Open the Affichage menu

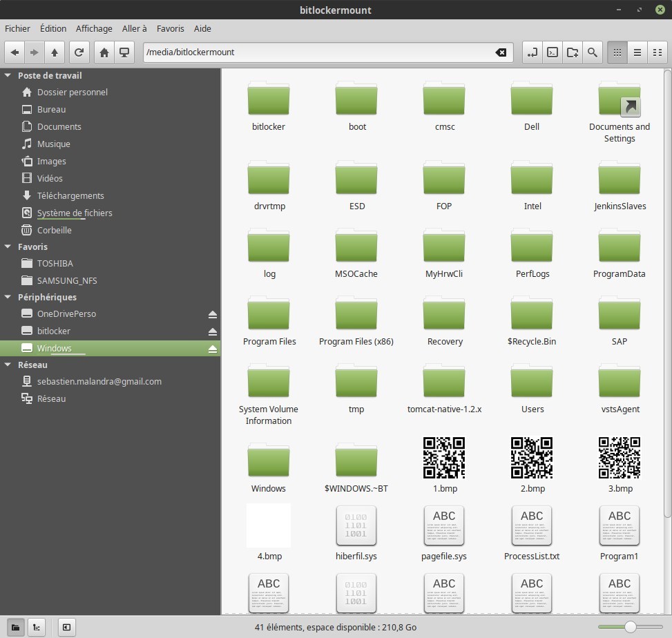[94, 28]
